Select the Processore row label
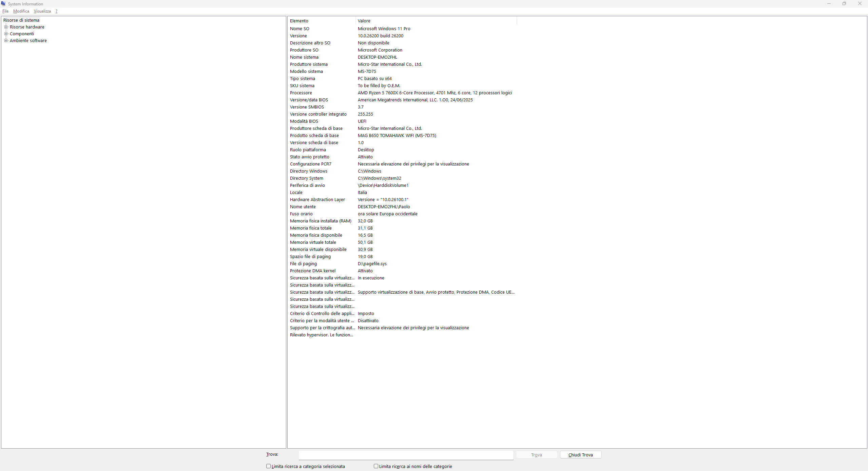Image resolution: width=868 pixels, height=471 pixels. point(301,93)
